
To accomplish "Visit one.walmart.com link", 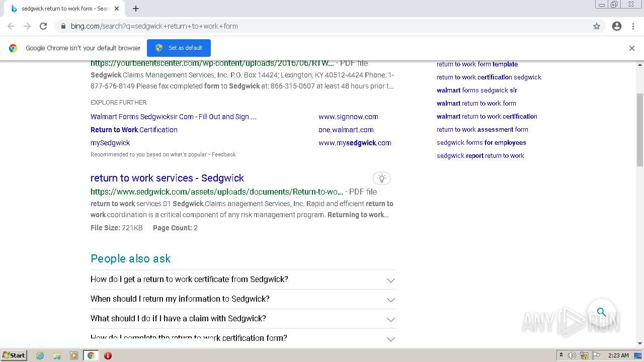I will coord(346,130).
